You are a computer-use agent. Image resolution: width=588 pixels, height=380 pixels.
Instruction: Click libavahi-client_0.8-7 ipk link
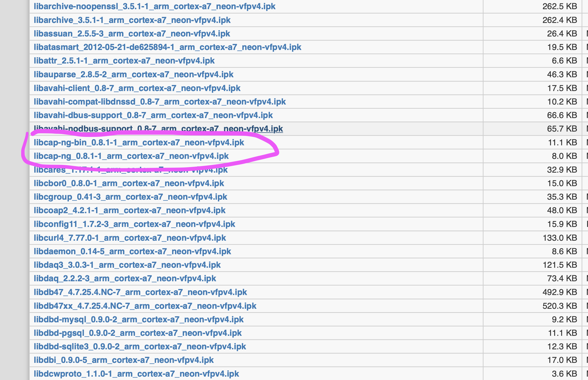[137, 88]
